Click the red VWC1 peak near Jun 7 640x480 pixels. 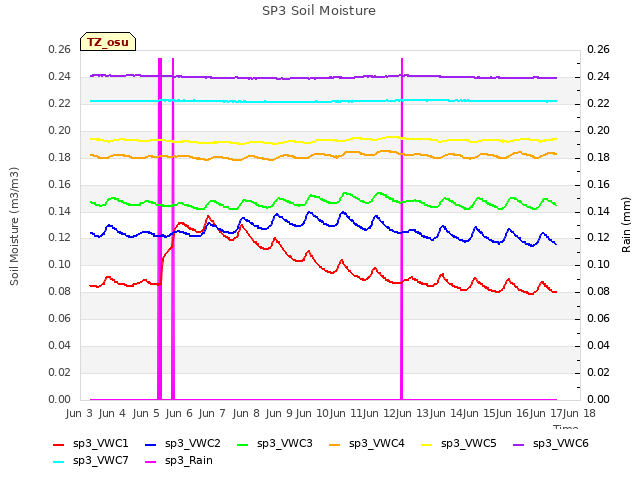tap(208, 217)
